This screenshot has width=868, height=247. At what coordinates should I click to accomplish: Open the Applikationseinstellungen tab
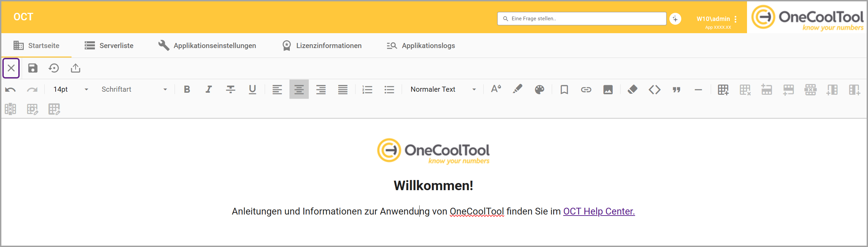[207, 46]
